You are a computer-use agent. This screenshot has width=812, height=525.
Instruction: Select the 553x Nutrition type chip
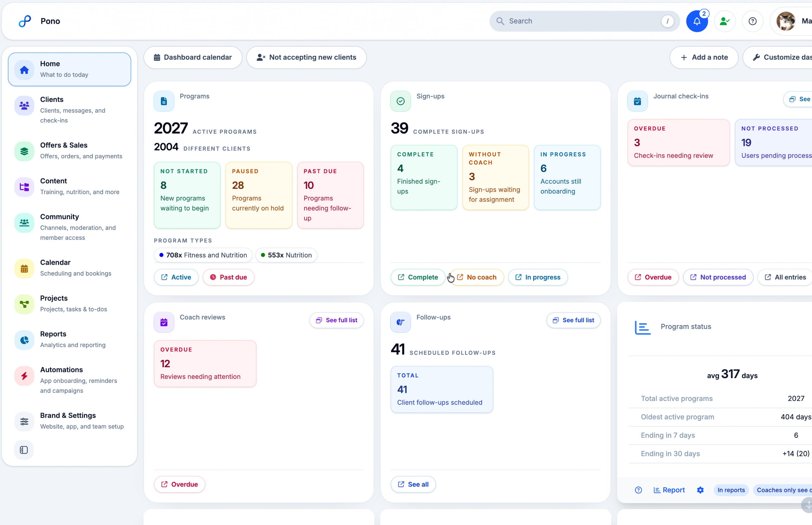point(286,255)
